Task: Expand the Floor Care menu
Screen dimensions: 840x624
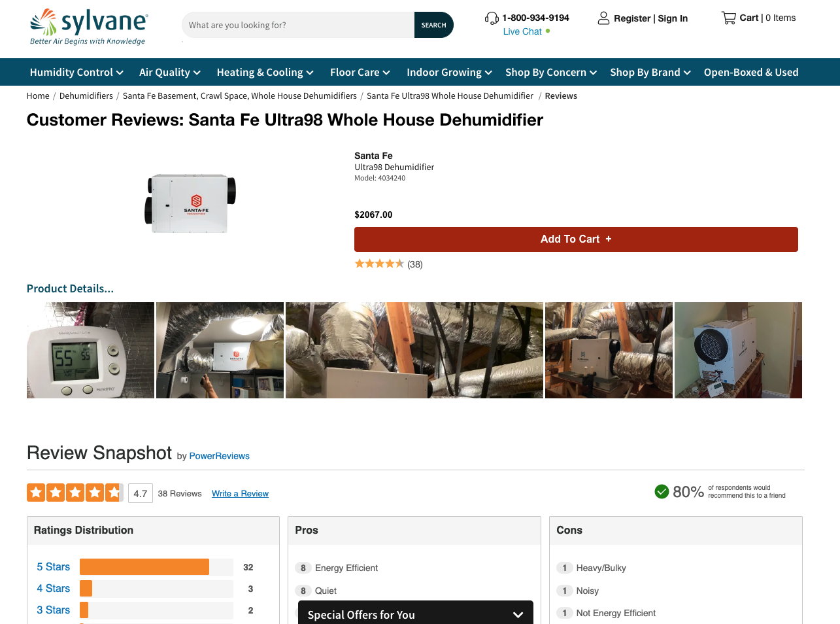Action: [x=360, y=72]
